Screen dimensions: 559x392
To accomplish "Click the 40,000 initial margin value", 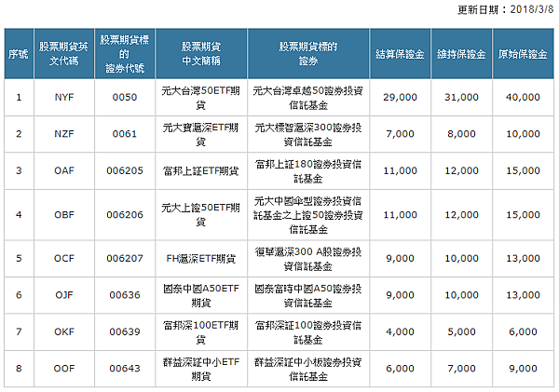I will (523, 97).
